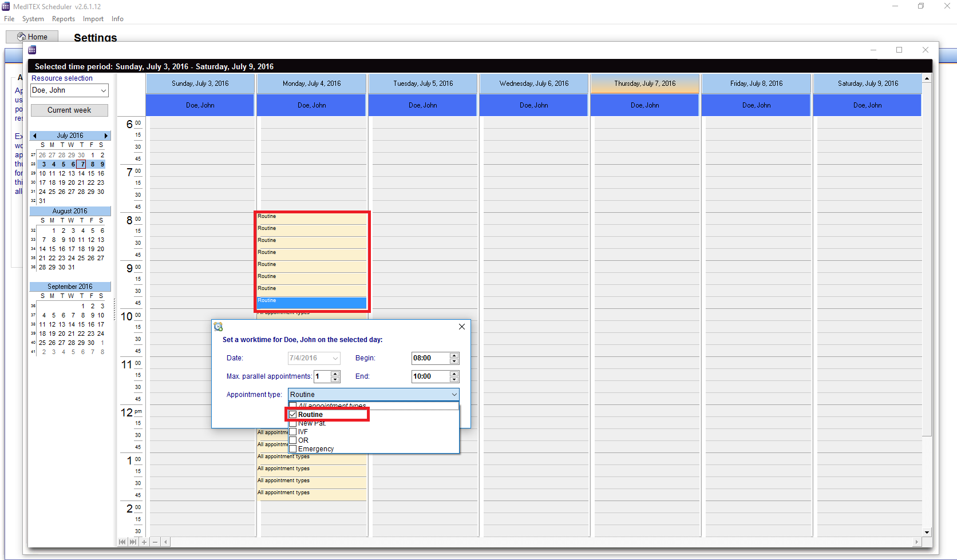Select day 21 in September 2016 calendar
The height and width of the screenshot is (560, 957).
point(72,333)
